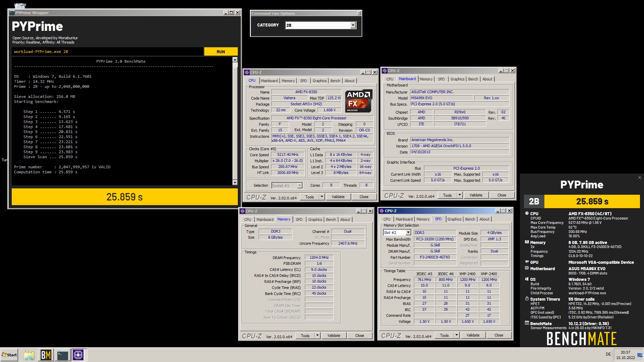Expand Tools dropdown arrow in CPU-Z SPD window
The width and height of the screenshot is (644, 362).
click(x=457, y=335)
